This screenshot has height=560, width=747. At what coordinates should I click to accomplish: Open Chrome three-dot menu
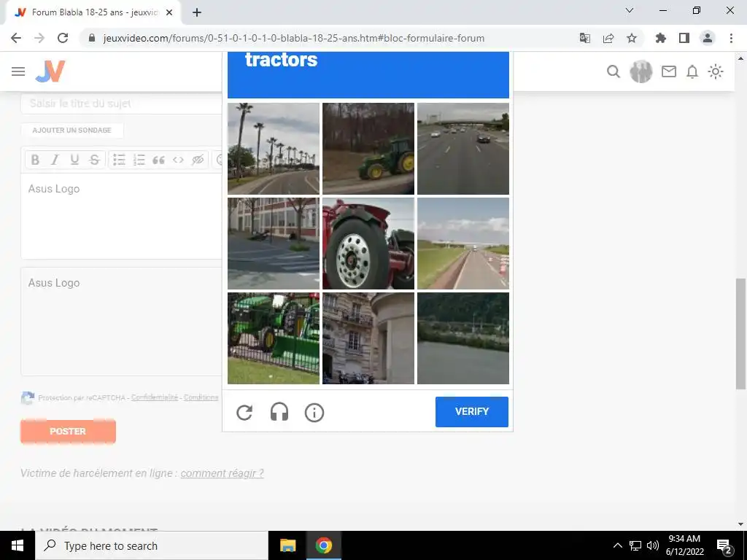pyautogui.click(x=731, y=38)
